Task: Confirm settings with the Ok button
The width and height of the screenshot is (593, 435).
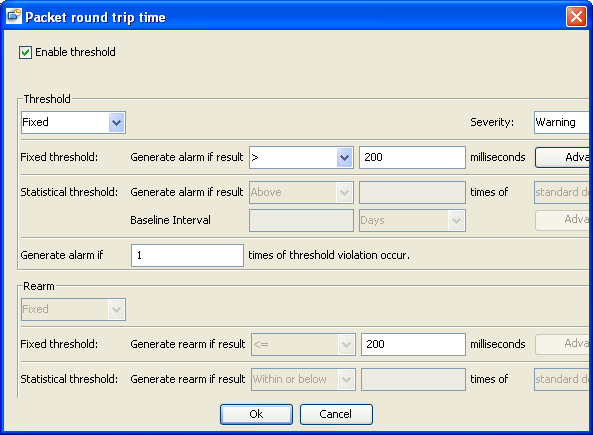Action: pyautogui.click(x=256, y=414)
